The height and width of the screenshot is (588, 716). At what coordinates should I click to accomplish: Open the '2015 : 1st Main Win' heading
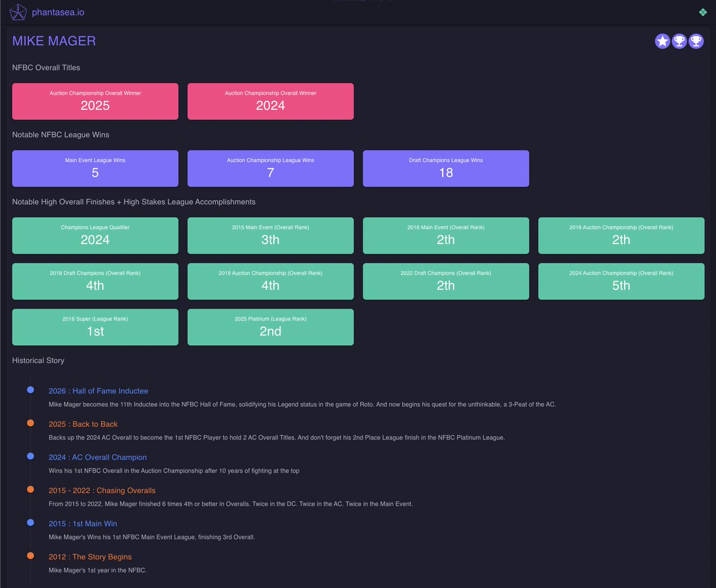coord(83,524)
